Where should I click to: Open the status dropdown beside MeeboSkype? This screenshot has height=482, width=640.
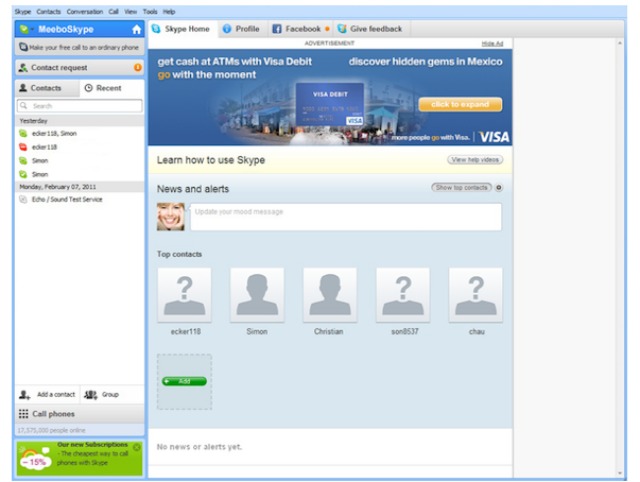click(26, 29)
